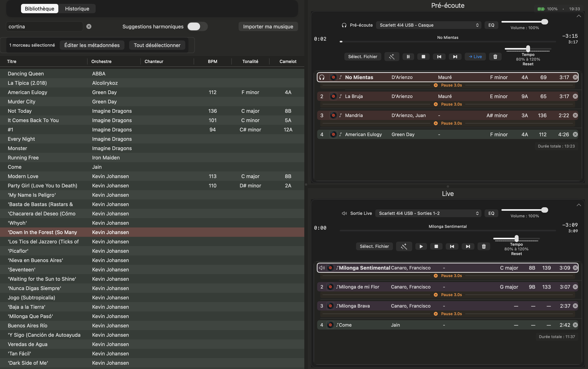588x369 pixels.
Task: Stop playback in the Live player
Action: pyautogui.click(x=436, y=246)
